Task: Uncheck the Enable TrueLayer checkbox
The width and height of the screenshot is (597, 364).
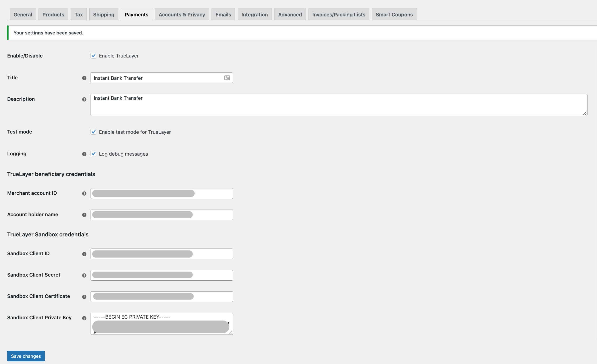Action: 93,56
